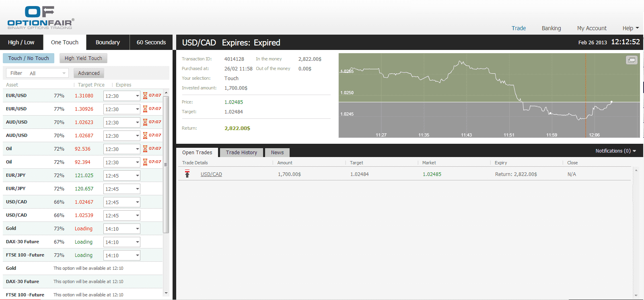Click hourglass icon for EUR/USD 1.30926 row
Viewport: 644px width, 300px height.
pyautogui.click(x=145, y=109)
